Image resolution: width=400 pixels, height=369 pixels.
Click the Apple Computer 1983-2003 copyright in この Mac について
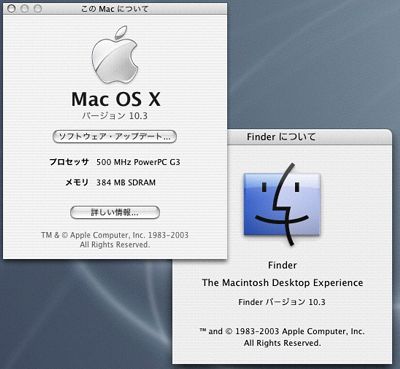115,240
